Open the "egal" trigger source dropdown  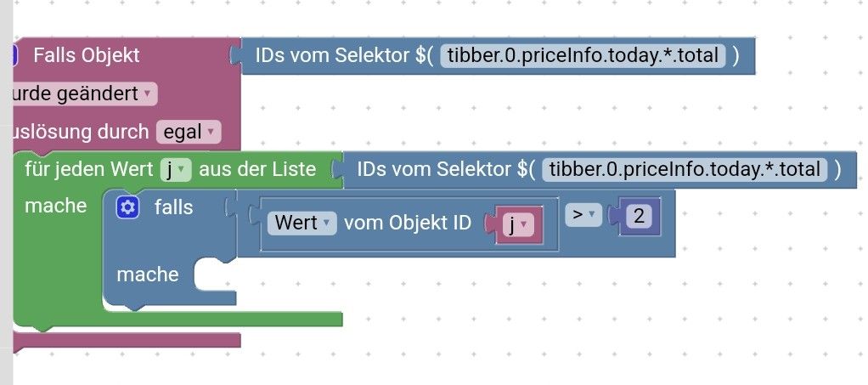point(188,132)
